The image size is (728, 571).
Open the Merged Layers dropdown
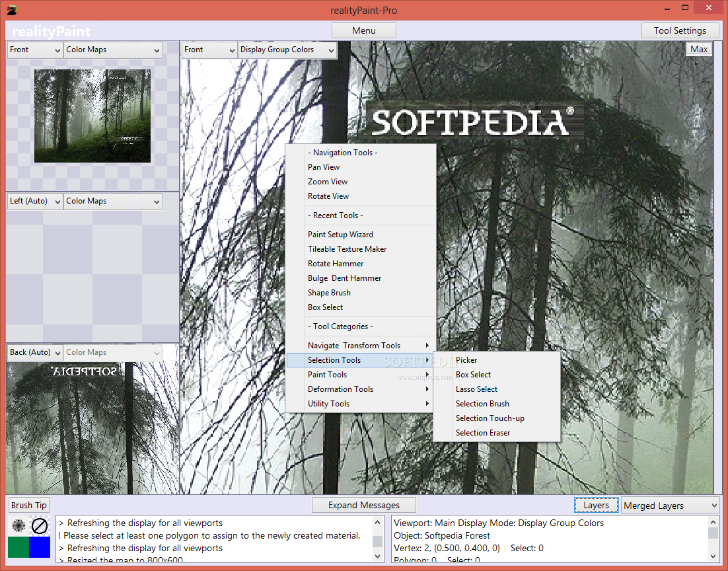click(x=670, y=506)
